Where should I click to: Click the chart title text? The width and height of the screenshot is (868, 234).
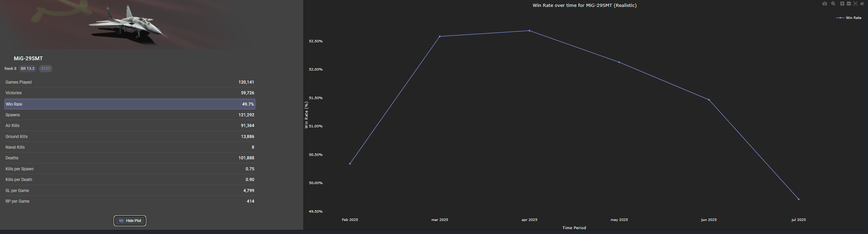click(584, 5)
